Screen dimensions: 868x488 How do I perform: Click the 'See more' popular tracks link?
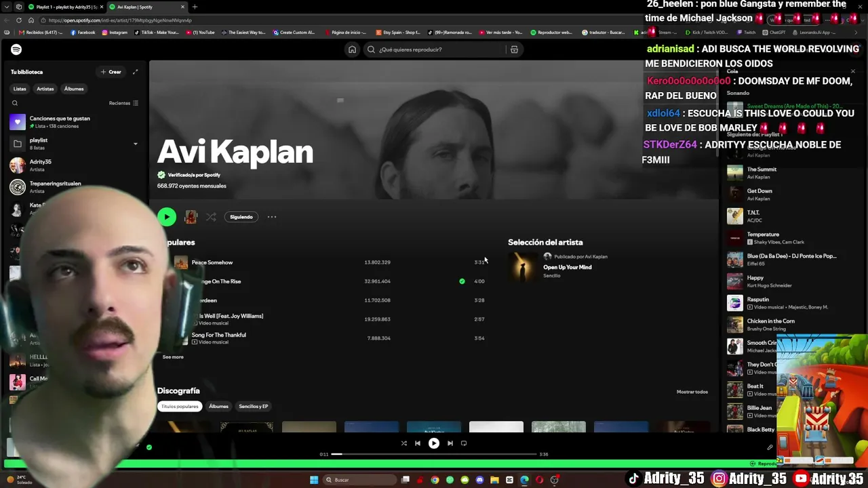173,357
